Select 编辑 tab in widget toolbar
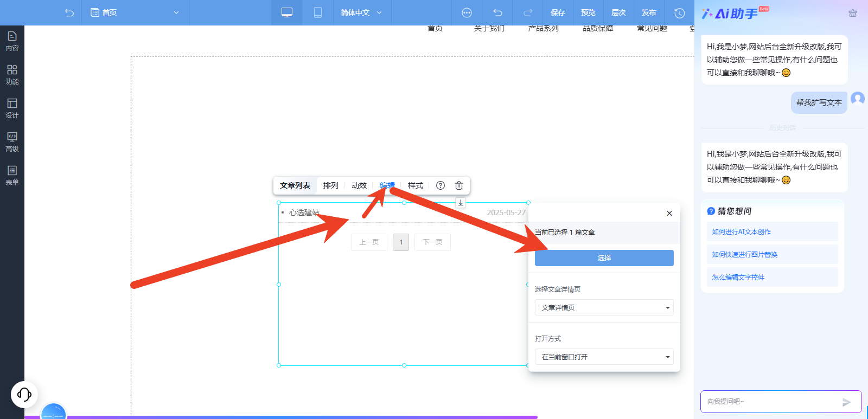Image resolution: width=868 pixels, height=419 pixels. [387, 185]
